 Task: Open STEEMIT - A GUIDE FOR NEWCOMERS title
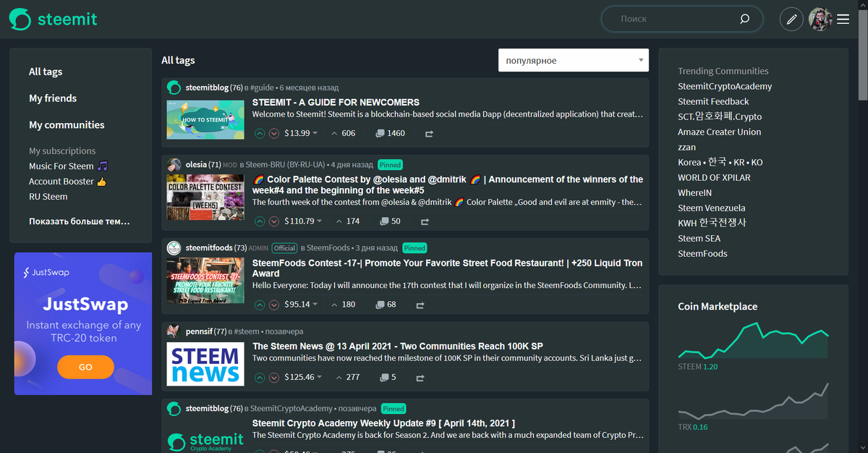point(336,102)
